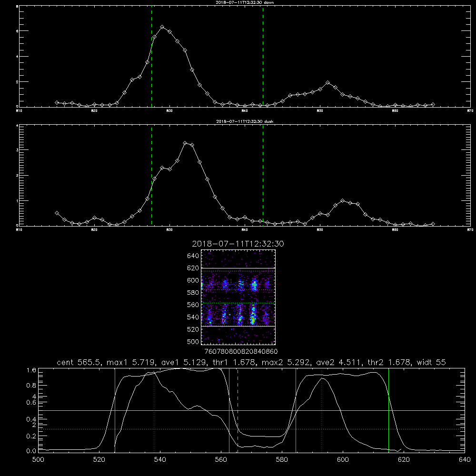The height and width of the screenshot is (476, 476).
Task: Click the '560' label on bottom x-axis
Action: [x=221, y=460]
